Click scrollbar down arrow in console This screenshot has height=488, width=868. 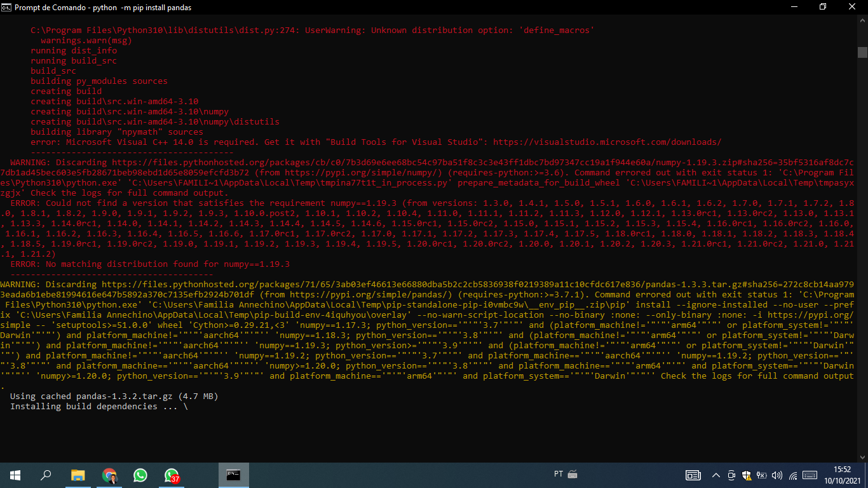[862, 457]
